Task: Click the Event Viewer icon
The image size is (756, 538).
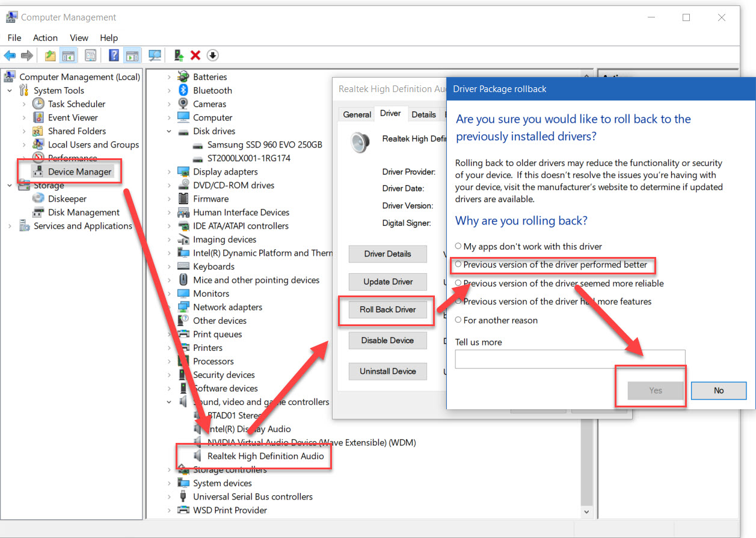Action: pos(38,117)
